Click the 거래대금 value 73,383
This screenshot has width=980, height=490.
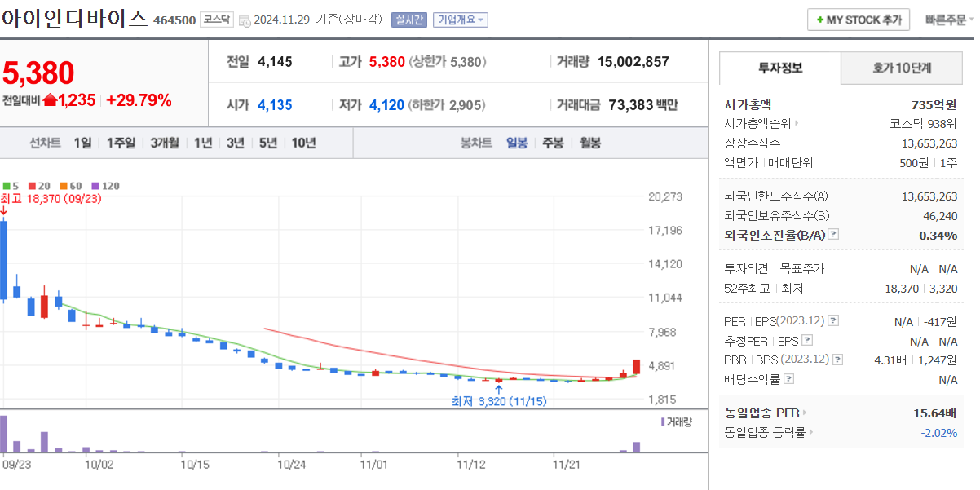point(631,104)
